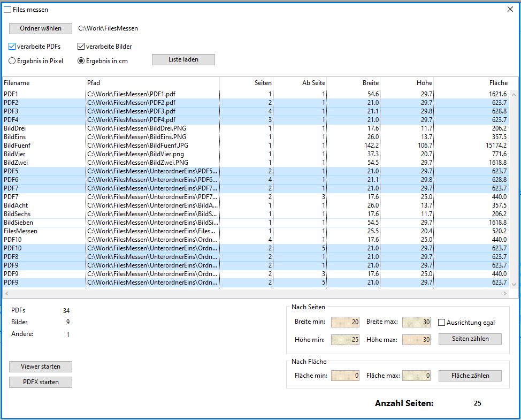The width and height of the screenshot is (521, 420).
Task: Click the Seiten zählen button
Action: tap(470, 339)
